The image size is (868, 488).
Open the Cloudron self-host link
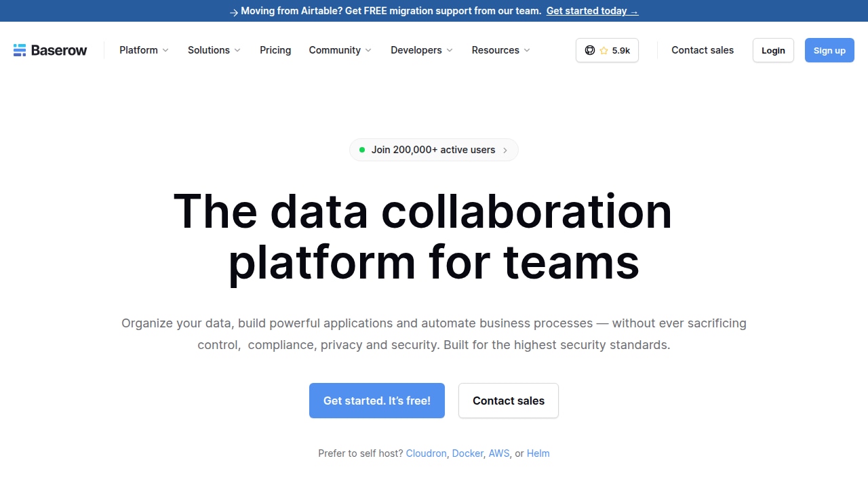click(426, 453)
